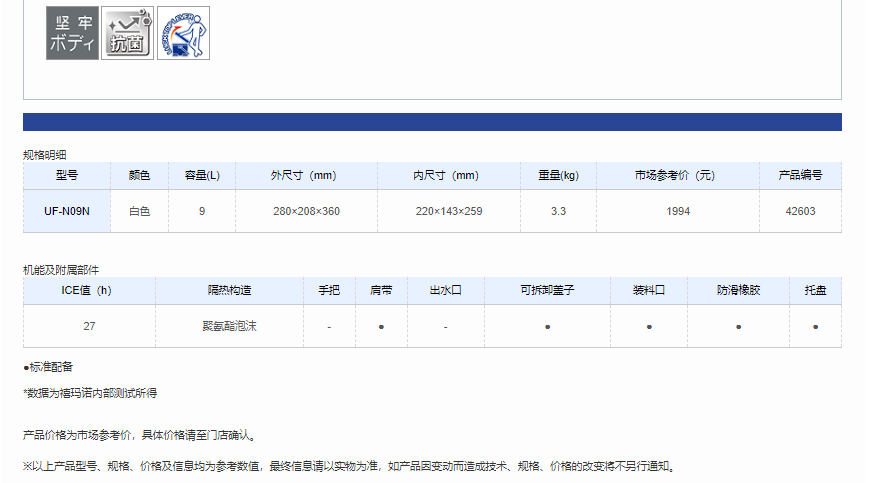Select the 白色 color cell

click(139, 211)
